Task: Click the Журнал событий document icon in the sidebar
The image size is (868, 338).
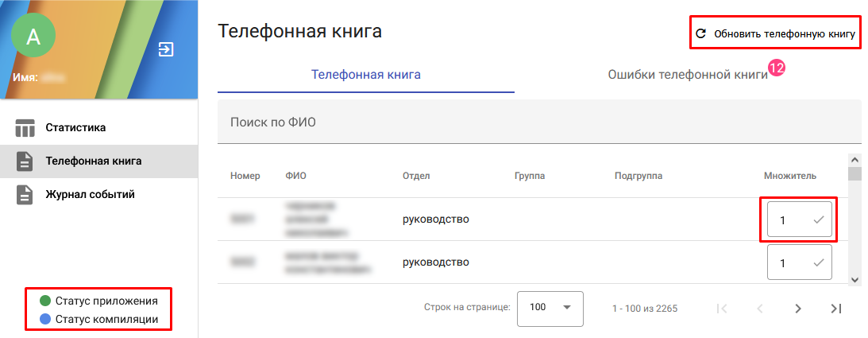Action: click(x=25, y=195)
